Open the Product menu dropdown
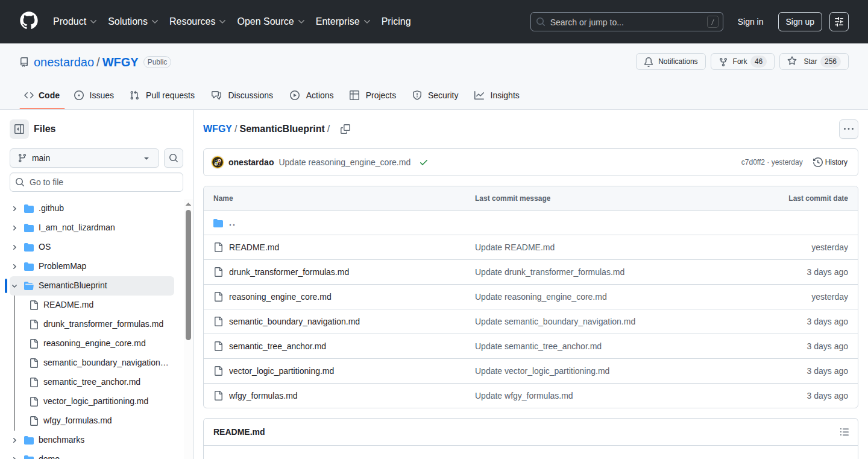Screen dimensions: 868x459 pos(75,22)
